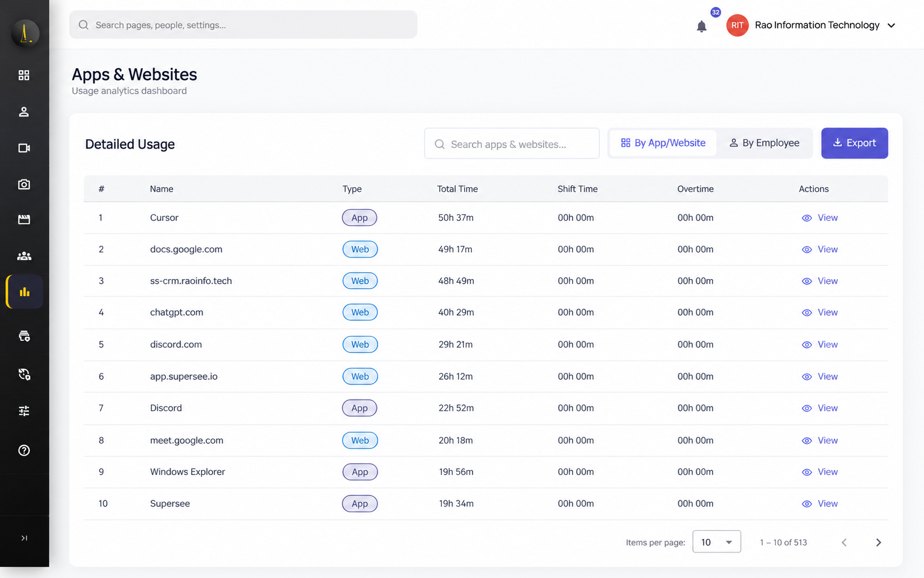View details for meet.google.com row
This screenshot has height=578, width=924.
tap(820, 440)
